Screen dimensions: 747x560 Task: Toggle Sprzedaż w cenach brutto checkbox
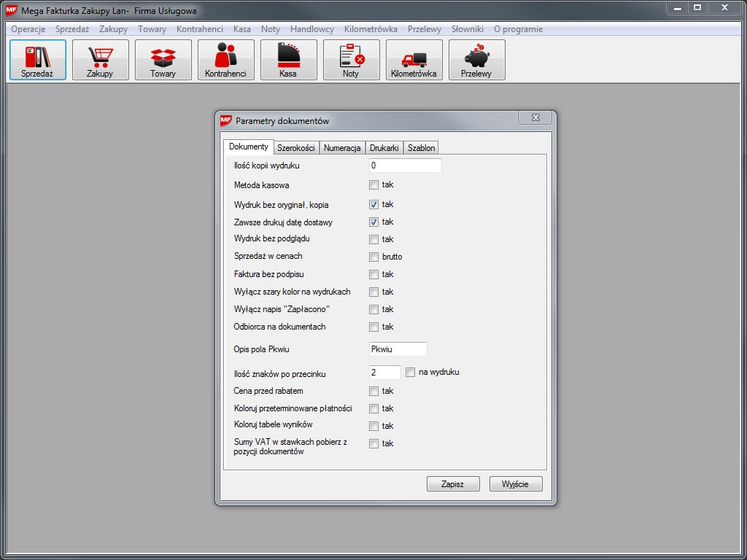(x=374, y=257)
